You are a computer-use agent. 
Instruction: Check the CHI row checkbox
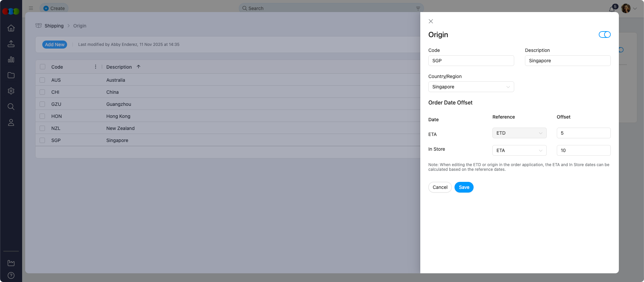click(42, 92)
